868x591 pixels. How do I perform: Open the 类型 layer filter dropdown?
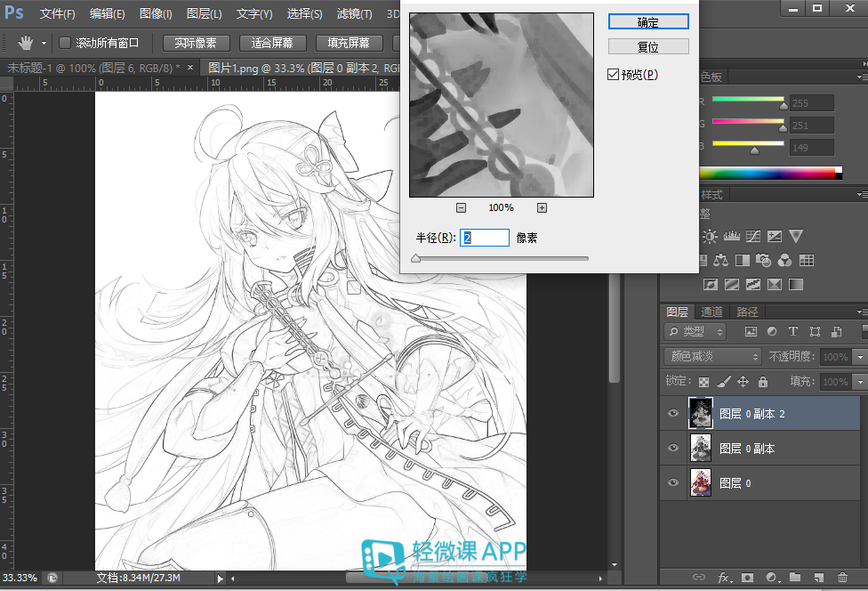coord(695,331)
